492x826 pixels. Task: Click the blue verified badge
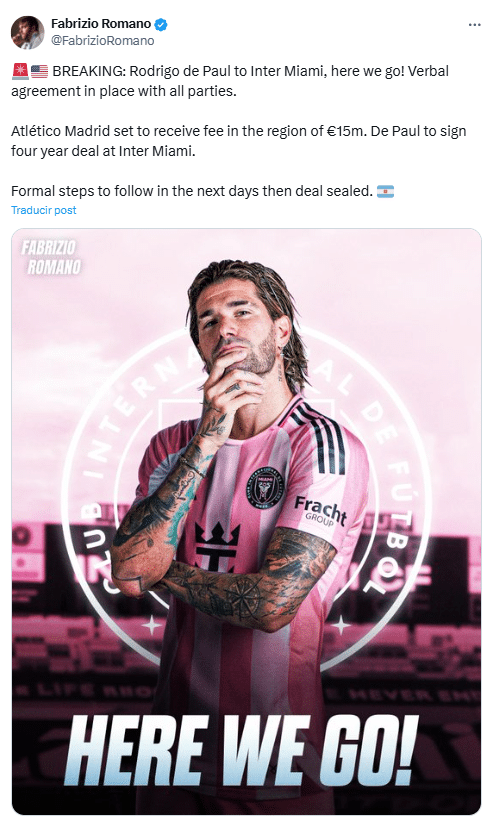pyautogui.click(x=161, y=24)
